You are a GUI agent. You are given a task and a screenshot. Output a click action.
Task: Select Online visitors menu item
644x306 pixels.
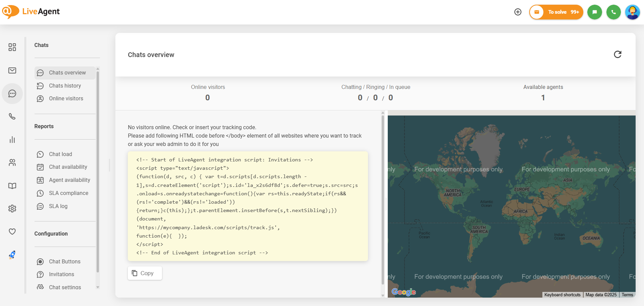[x=66, y=99]
